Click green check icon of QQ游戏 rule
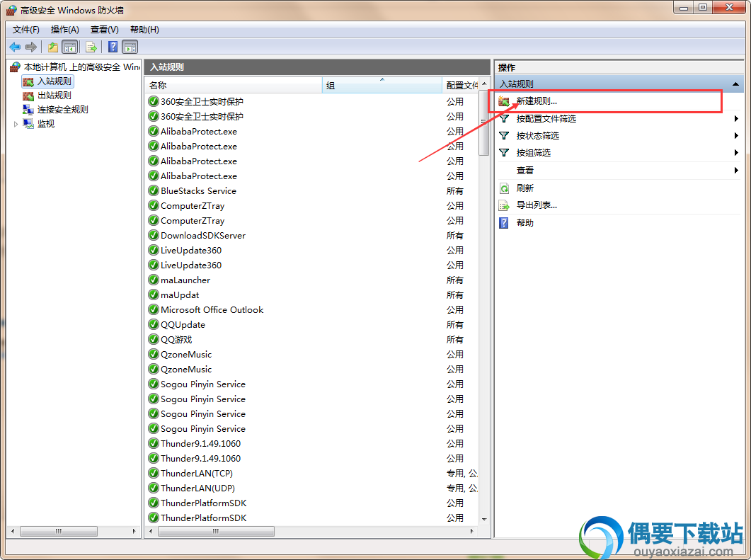The width and height of the screenshot is (751, 560). (x=154, y=339)
